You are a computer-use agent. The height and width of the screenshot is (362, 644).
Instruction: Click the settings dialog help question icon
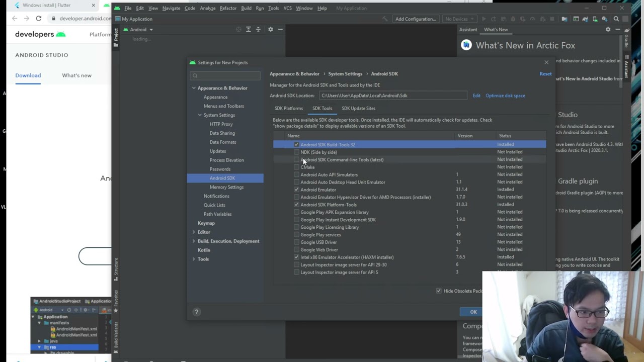click(197, 312)
